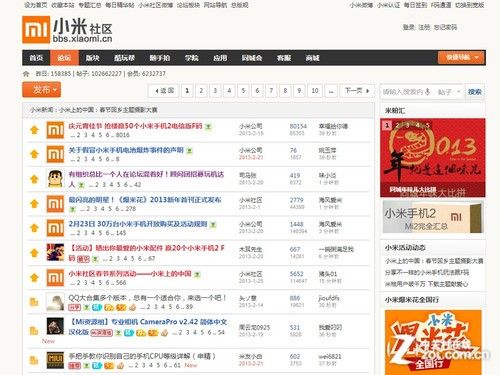Open the 帖子 search type dropdown
Viewport: 500px width, 375px height.
click(x=449, y=92)
